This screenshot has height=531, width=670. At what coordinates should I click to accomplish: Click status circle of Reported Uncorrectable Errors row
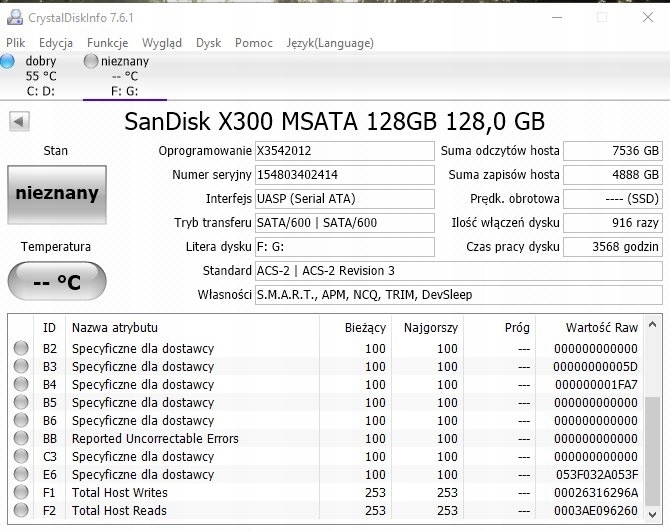point(21,439)
